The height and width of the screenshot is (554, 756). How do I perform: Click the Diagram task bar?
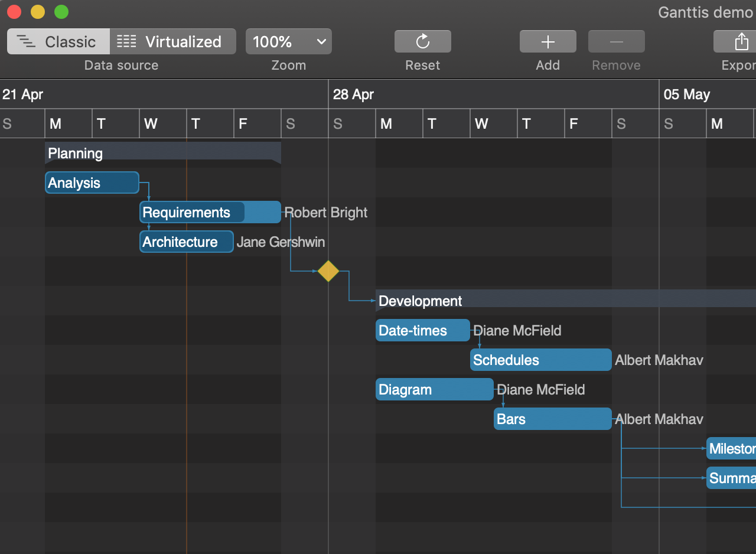click(x=434, y=389)
